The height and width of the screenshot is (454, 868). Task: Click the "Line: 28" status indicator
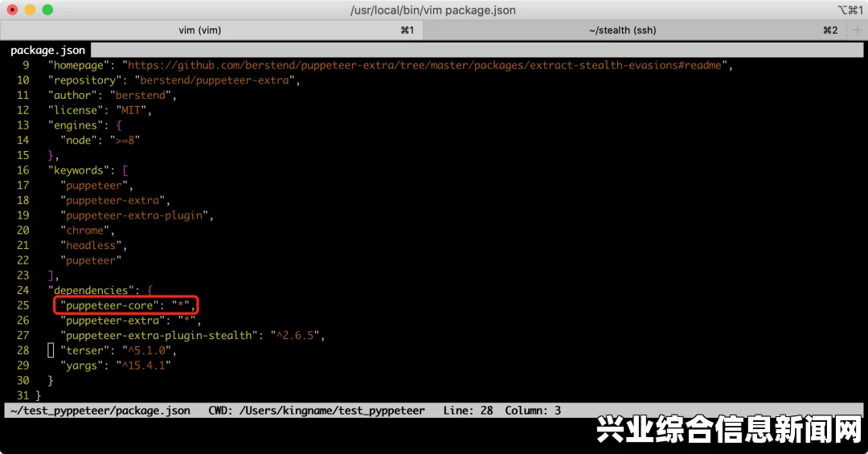468,411
